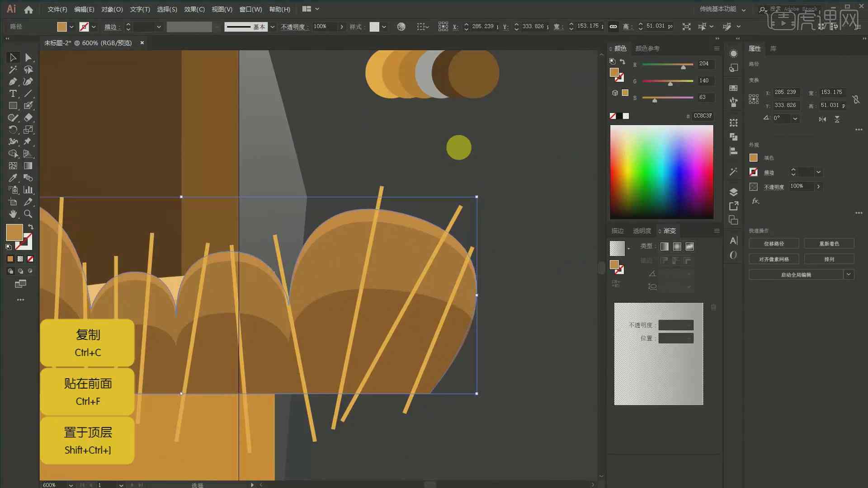Click 置于顶层 bring to front button
This screenshot has width=868, height=488.
(88, 440)
